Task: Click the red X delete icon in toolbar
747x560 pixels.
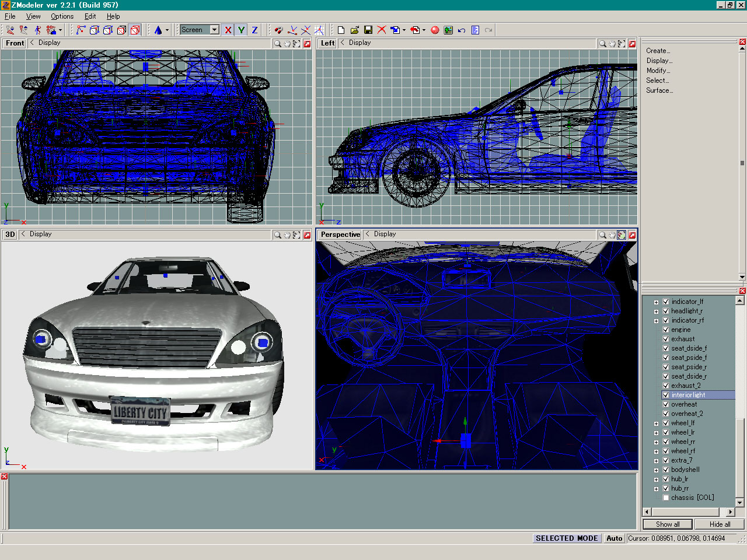Action: pos(381,30)
